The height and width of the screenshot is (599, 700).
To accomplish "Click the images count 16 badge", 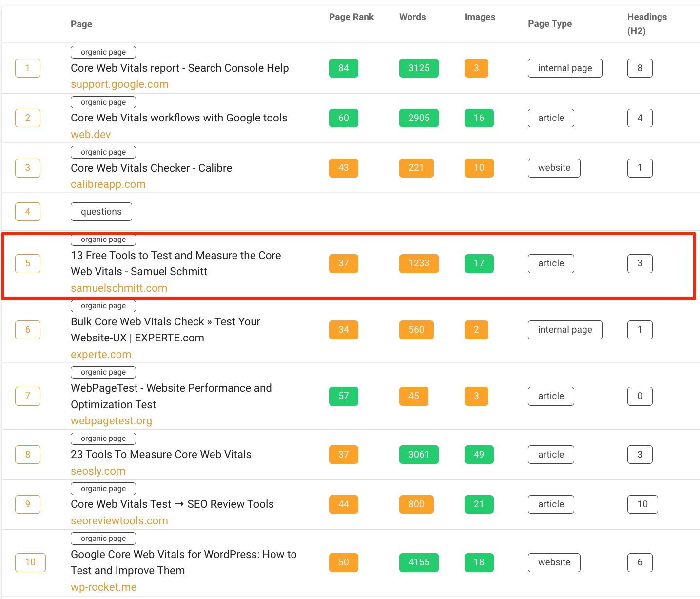I will (479, 118).
